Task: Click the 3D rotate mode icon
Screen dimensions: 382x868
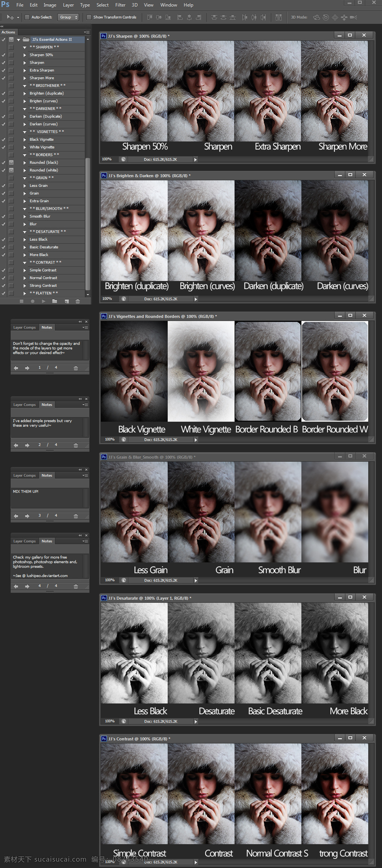Action: tap(316, 17)
